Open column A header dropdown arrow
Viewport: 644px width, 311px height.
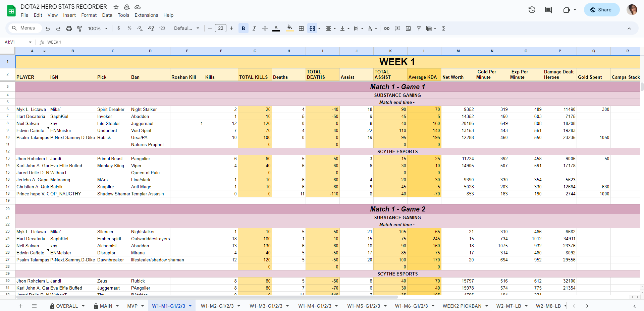point(44,51)
